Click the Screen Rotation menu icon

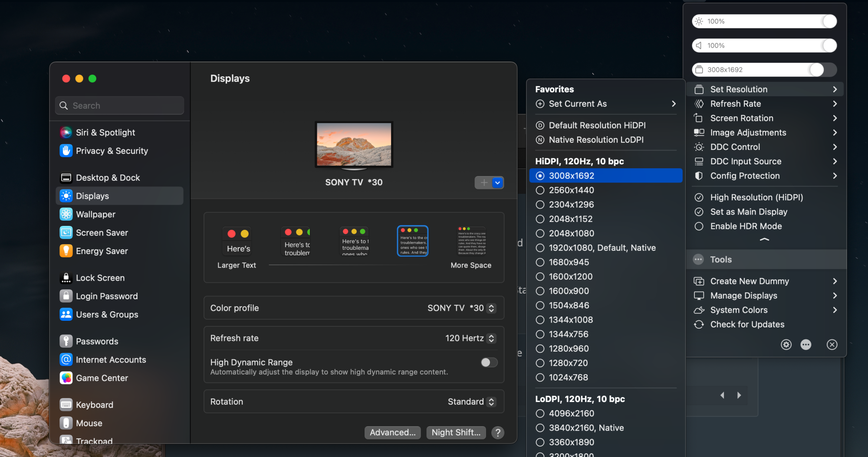pos(699,118)
